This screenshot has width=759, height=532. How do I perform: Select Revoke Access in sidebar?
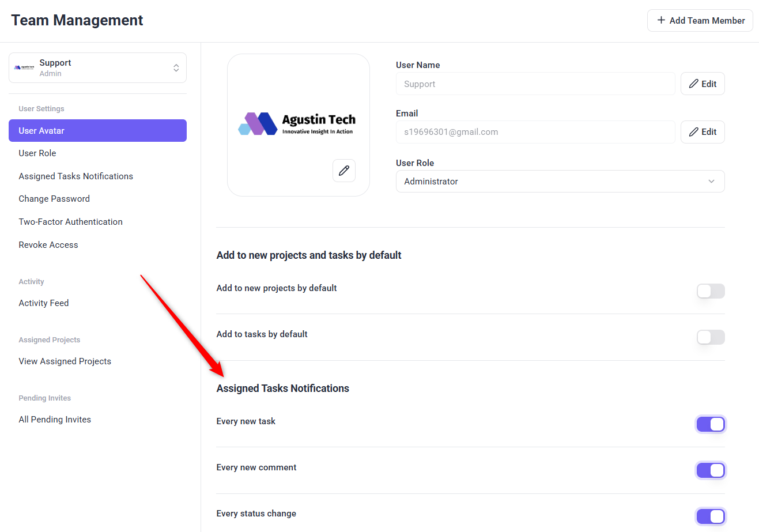[x=48, y=245]
